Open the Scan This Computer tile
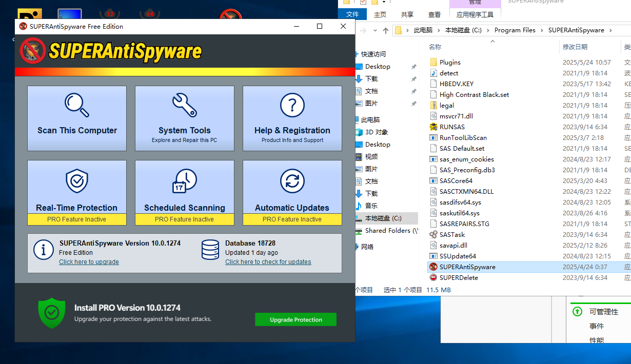631x364 pixels. coord(77,118)
